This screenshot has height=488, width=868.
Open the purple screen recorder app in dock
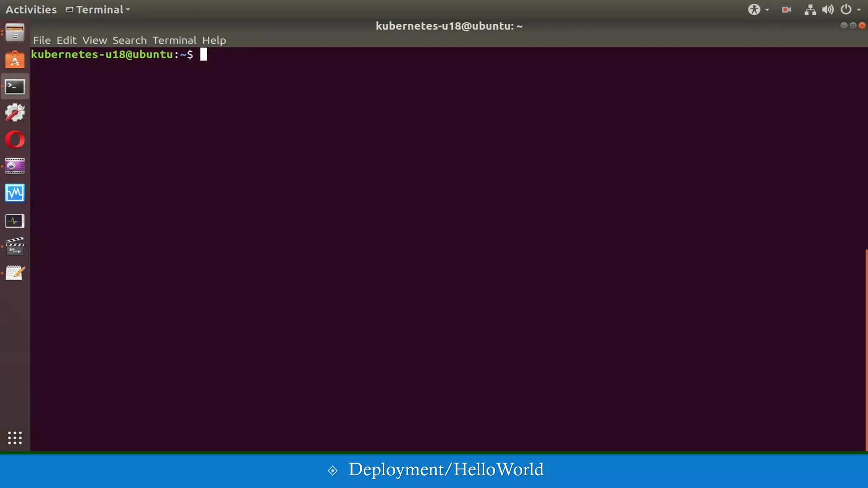point(15,166)
